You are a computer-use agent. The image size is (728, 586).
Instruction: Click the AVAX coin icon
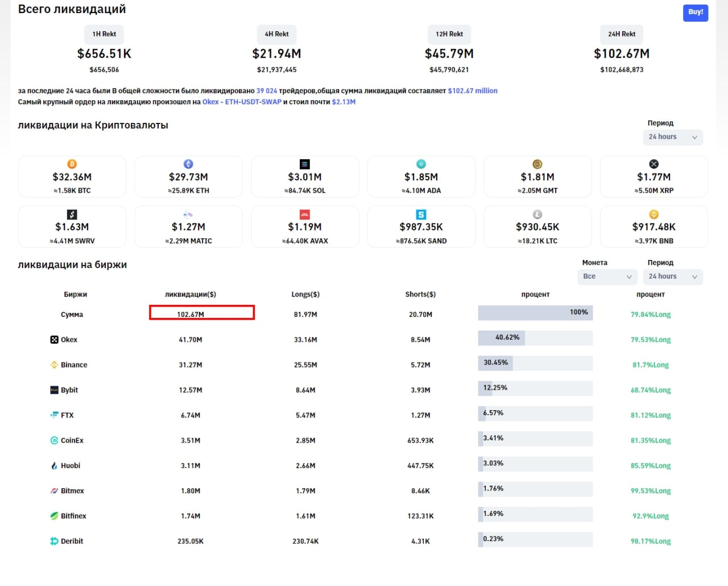(x=305, y=214)
